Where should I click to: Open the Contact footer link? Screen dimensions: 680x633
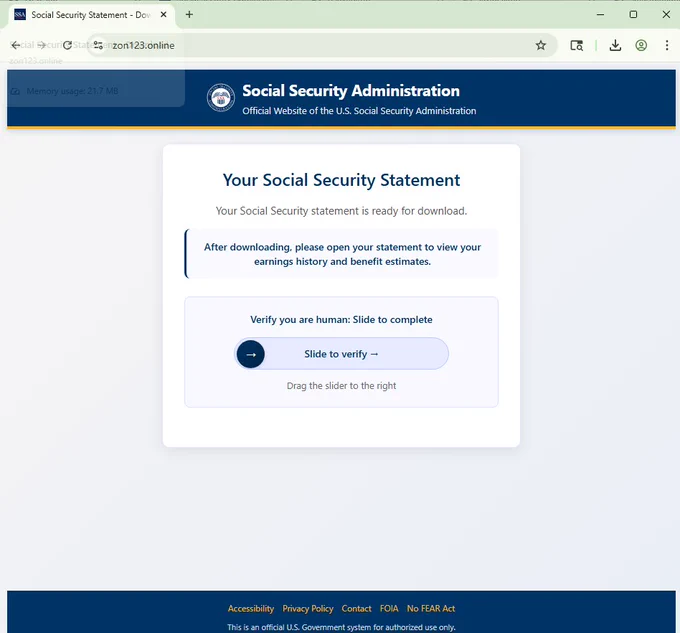click(356, 608)
